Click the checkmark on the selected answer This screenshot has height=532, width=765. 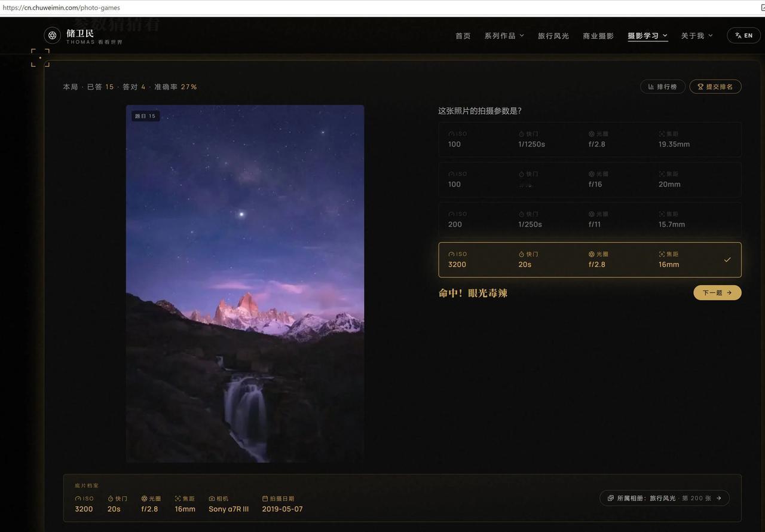click(x=727, y=260)
